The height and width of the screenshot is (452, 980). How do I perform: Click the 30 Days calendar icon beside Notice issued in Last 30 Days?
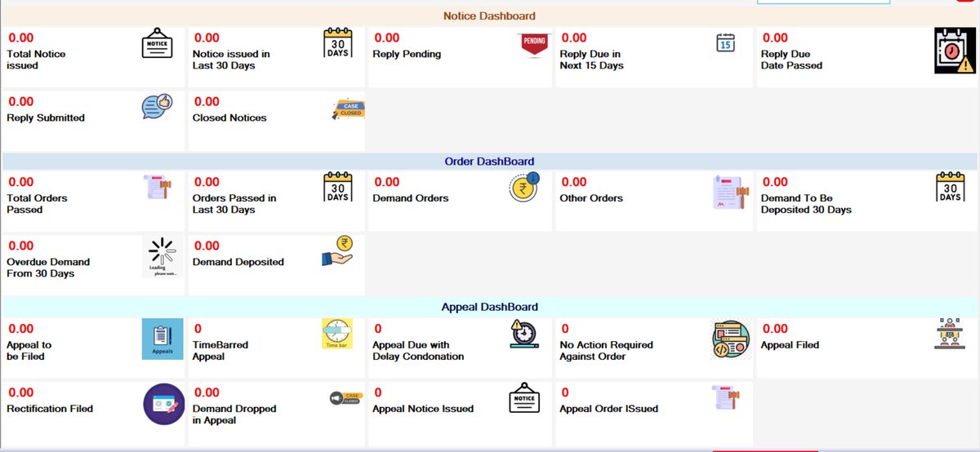338,42
